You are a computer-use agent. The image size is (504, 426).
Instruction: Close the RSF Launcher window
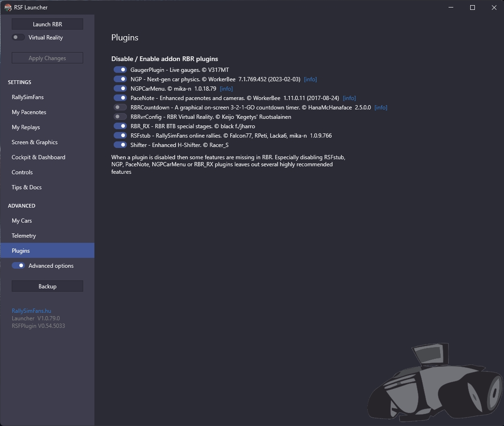click(x=494, y=8)
